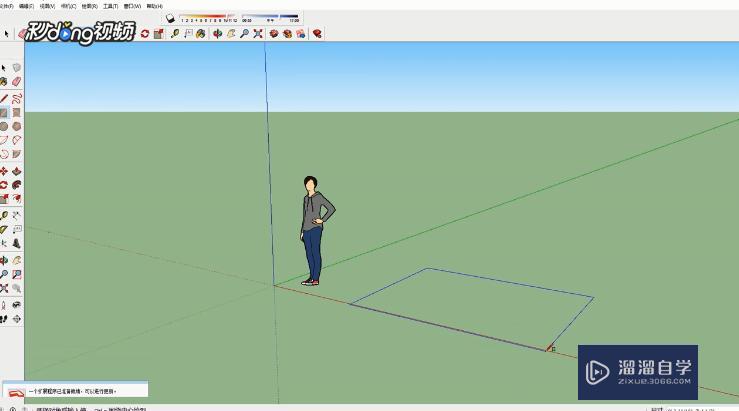This screenshot has width=739, height=411.
Task: Open the 编辑(E) Edit menu
Action: (x=26, y=6)
